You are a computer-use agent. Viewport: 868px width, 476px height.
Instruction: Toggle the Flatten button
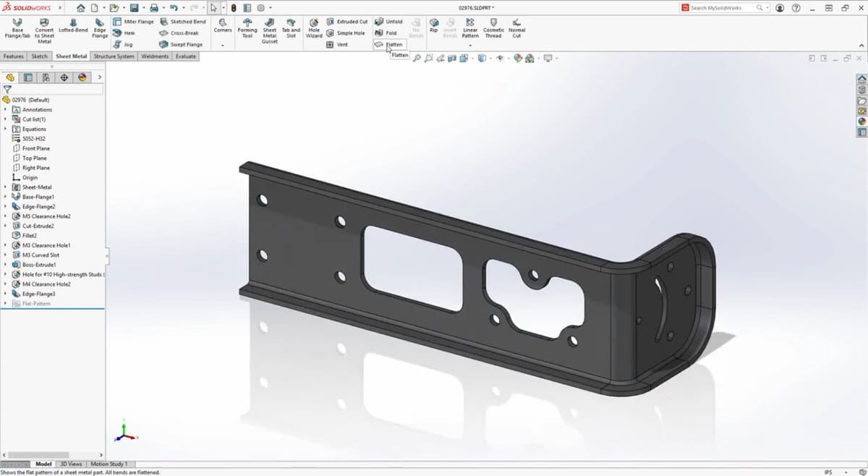point(388,45)
